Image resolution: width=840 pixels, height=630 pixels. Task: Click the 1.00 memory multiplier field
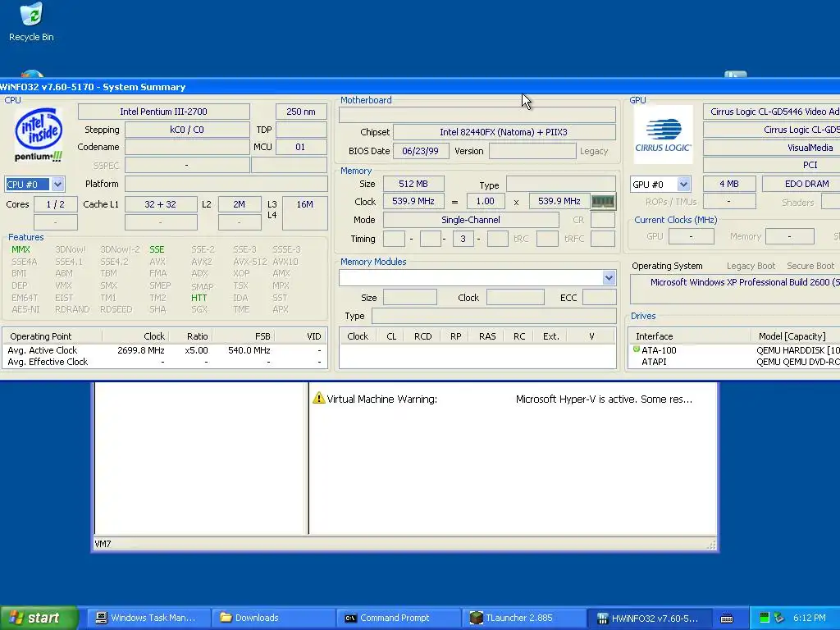[x=486, y=201]
